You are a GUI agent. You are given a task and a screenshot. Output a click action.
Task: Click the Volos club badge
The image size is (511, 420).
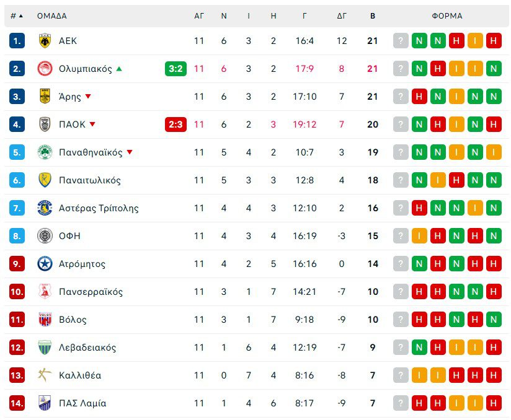tap(45, 320)
